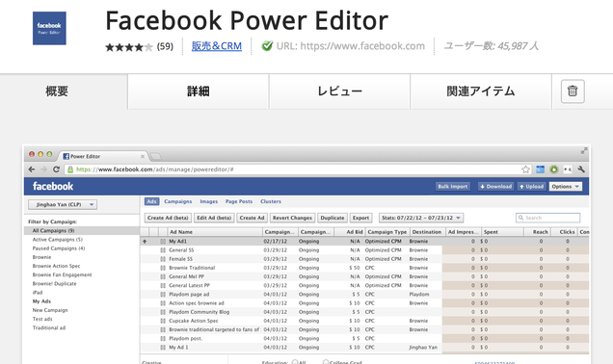613x364 pixels.
Task: Open the Jinghao Yan (CLP) account dropdown
Action: tap(63, 205)
